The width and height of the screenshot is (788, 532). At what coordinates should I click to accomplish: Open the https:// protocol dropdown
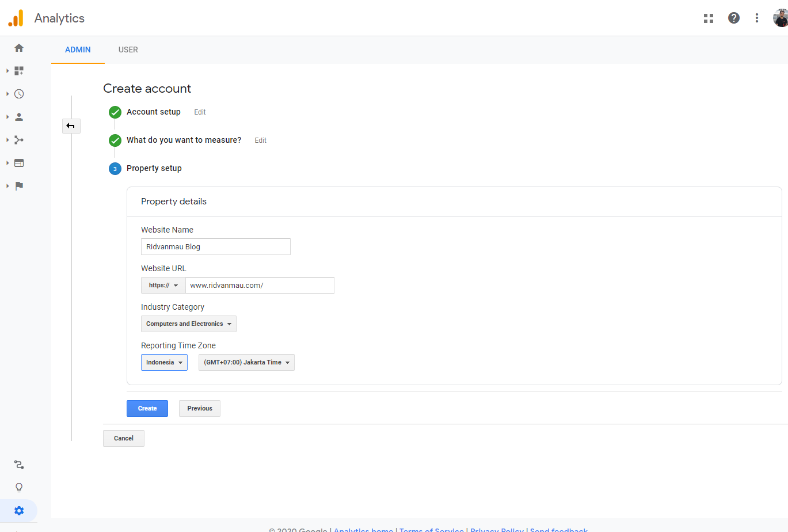[163, 286]
